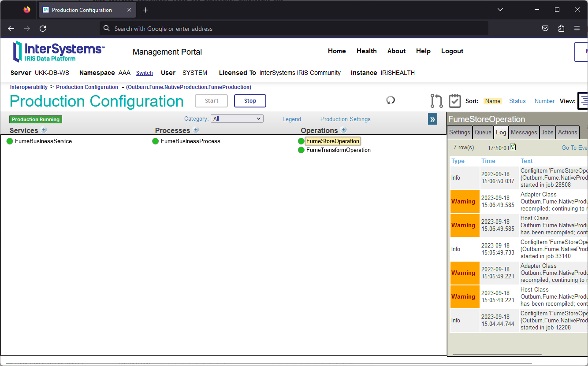588x366 pixels.
Task: Sort items by Name
Action: click(x=492, y=101)
